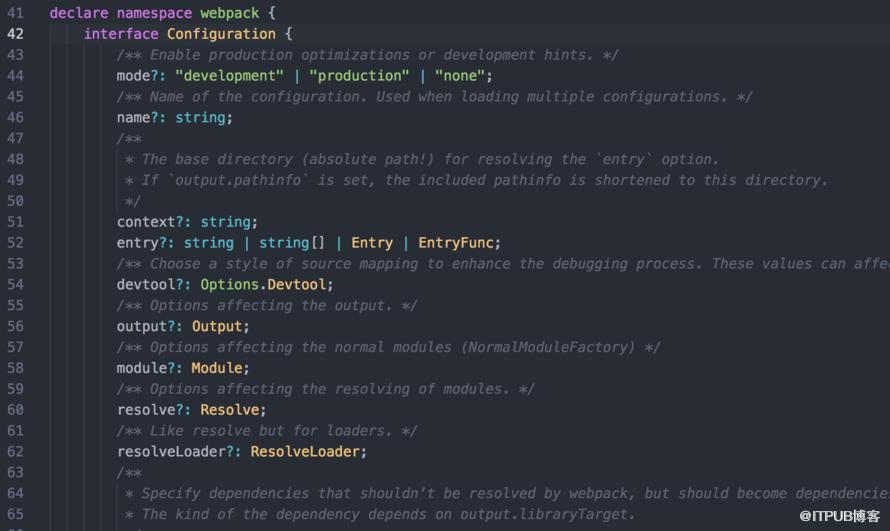Viewport: 890px width, 531px height.
Task: Click the 'Output' type reference
Action: (217, 326)
